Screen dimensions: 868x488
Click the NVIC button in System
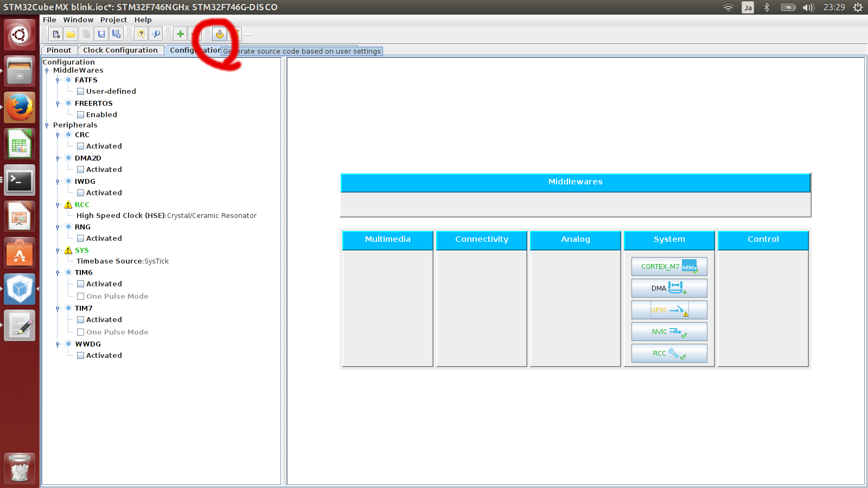(669, 332)
